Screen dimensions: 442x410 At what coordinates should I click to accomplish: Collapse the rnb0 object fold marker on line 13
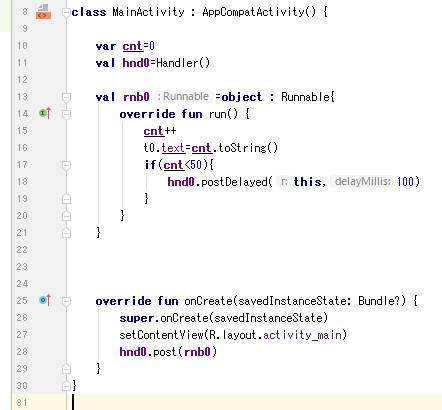(66, 97)
